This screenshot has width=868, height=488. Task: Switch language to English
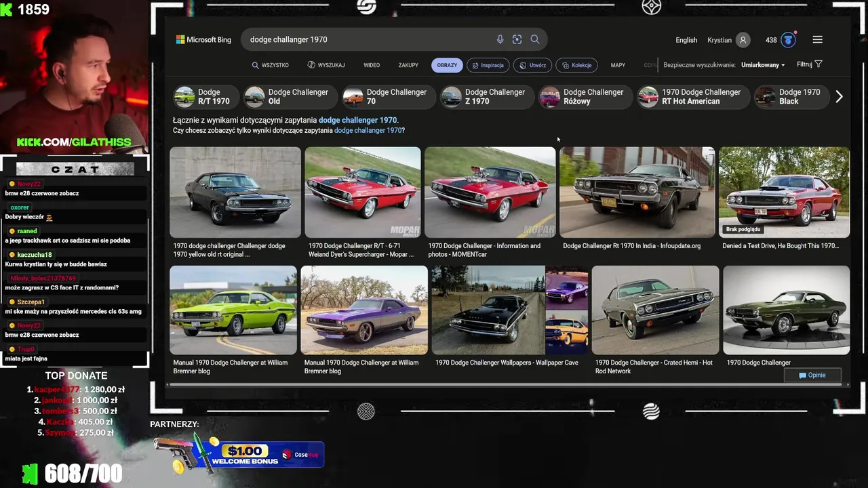tap(686, 40)
